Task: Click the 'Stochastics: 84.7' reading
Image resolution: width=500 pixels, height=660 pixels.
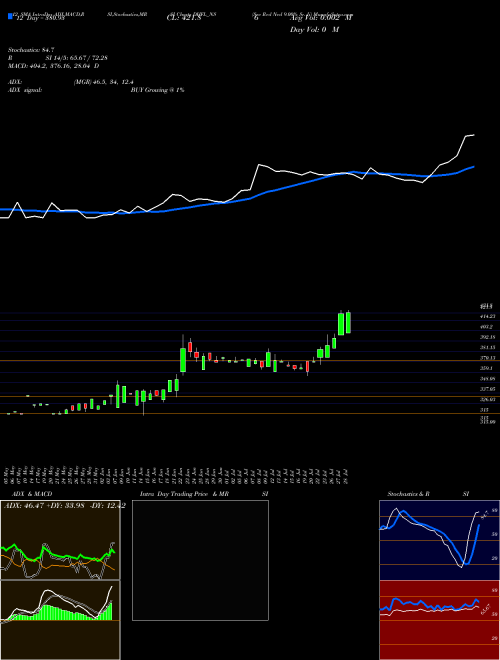Action: tap(31, 50)
